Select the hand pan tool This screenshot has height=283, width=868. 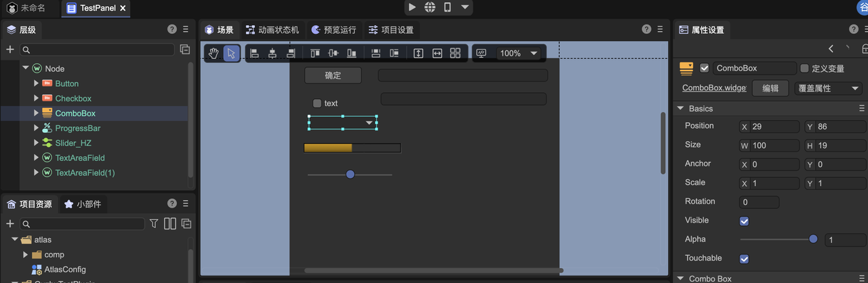pos(214,54)
